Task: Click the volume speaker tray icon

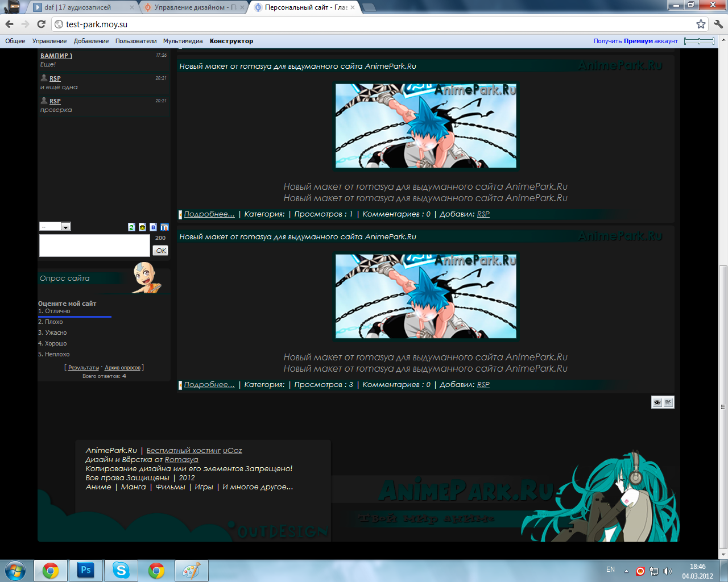Action: [668, 571]
